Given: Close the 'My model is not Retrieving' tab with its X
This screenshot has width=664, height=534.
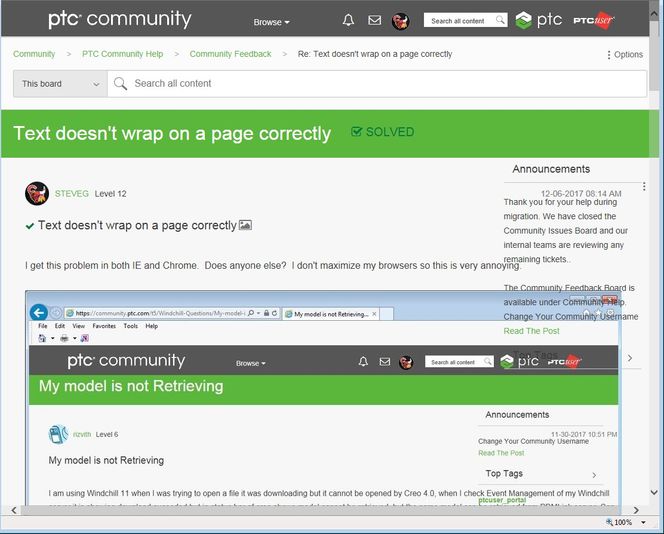Looking at the screenshot, I should click(x=374, y=314).
